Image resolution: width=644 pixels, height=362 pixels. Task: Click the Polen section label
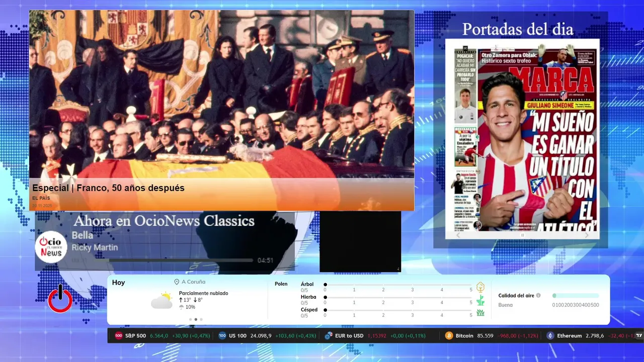point(281,284)
